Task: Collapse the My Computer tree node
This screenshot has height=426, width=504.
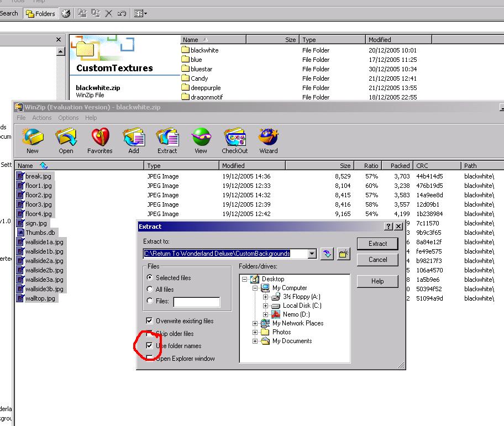Action: coord(255,288)
